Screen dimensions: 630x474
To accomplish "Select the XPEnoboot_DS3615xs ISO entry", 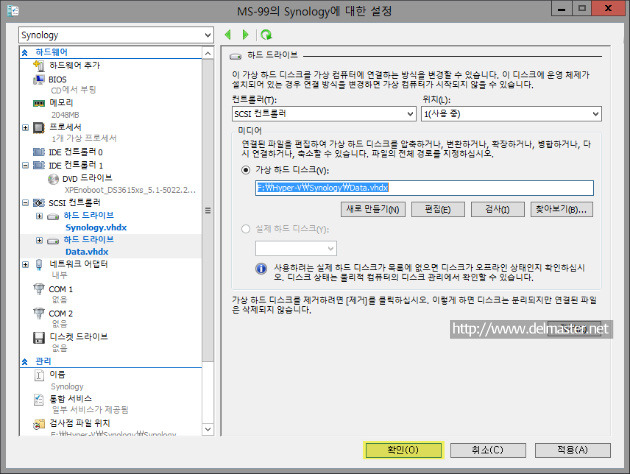I will [130, 190].
